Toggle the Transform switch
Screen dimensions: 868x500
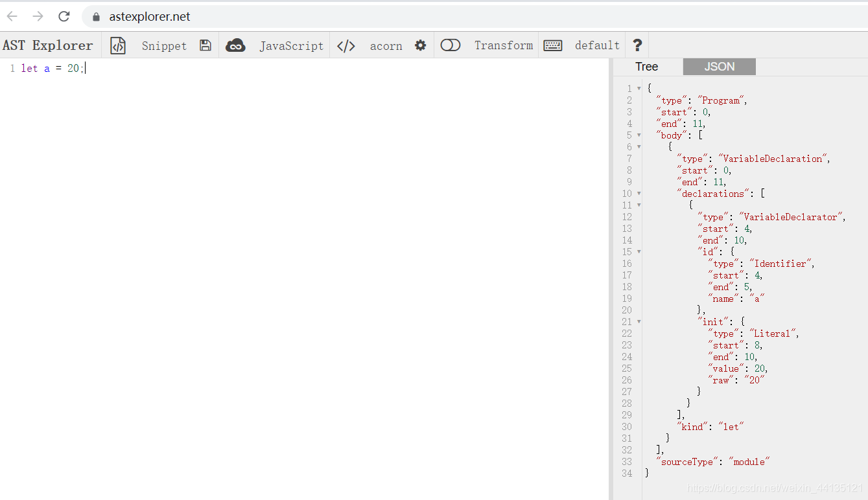(x=451, y=45)
